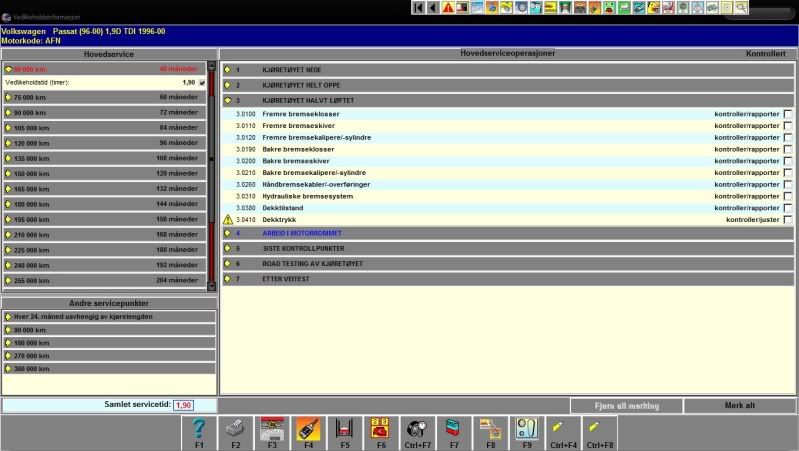Expand section 1 Kjøretøyet nede
799x451 pixels.
(228, 70)
